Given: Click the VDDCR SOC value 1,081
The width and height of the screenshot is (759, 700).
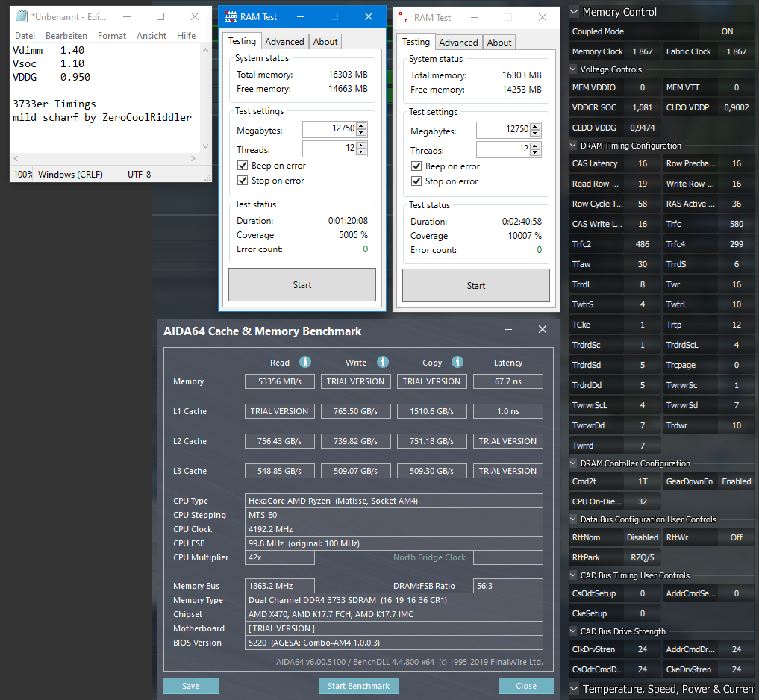Looking at the screenshot, I should (643, 107).
